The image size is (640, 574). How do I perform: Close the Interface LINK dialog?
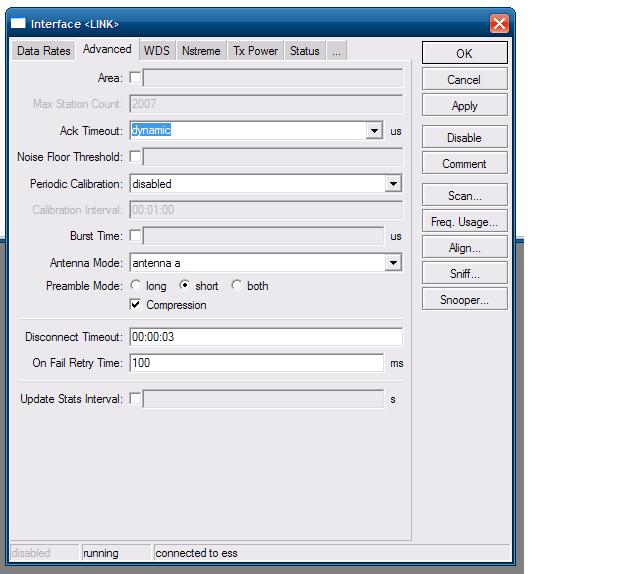pos(499,23)
